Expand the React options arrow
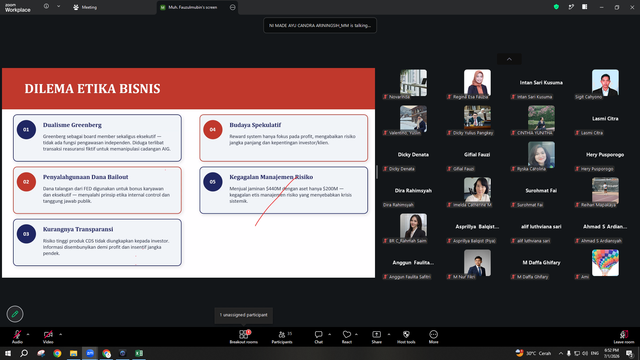The height and width of the screenshot is (360, 640). (x=356, y=334)
